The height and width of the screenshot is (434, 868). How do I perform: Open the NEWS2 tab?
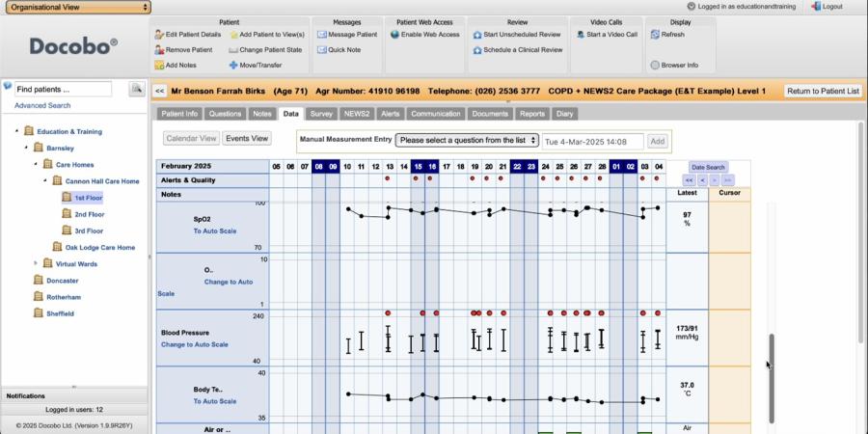(357, 114)
